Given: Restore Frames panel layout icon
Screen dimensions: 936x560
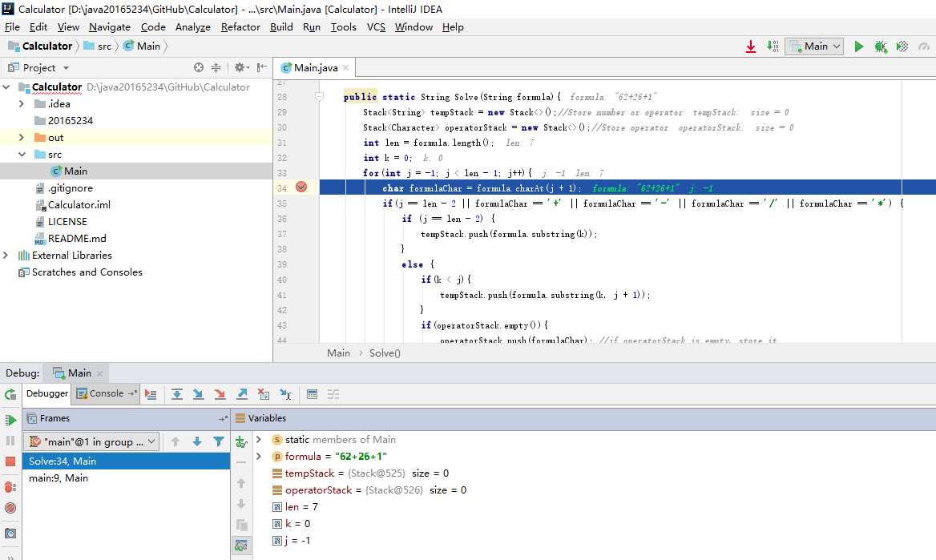Looking at the screenshot, I should (224, 418).
